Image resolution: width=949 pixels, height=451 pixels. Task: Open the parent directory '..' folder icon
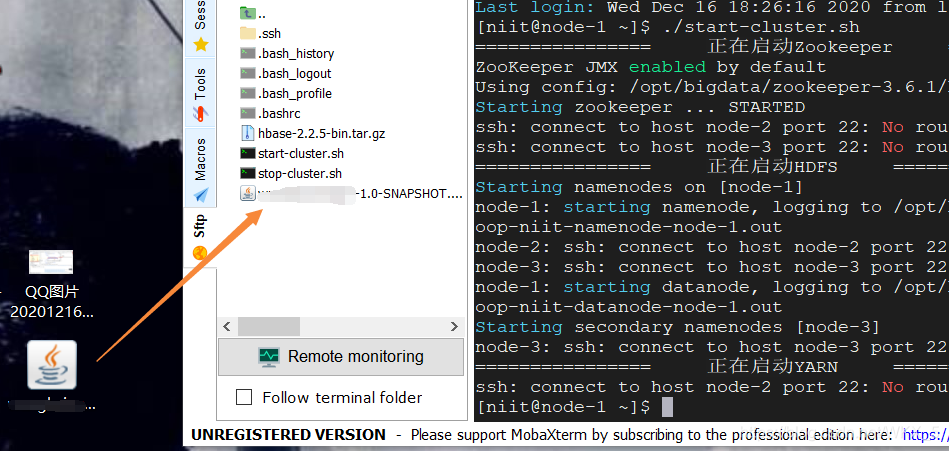tap(248, 13)
